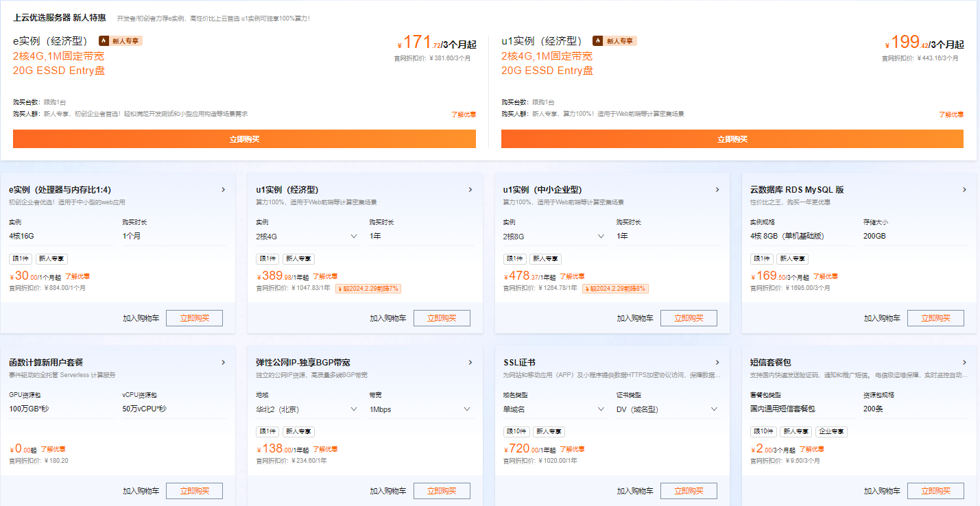Click the 函数计算新用户套餐 card title
Viewport: 980px width, 506px height.
[46, 363]
